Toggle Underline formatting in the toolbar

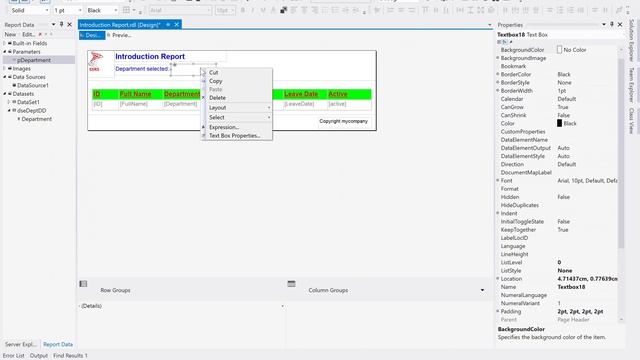tap(263, 10)
